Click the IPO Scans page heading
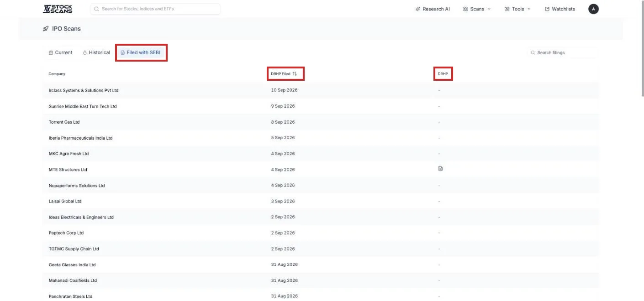This screenshot has height=301, width=644. pyautogui.click(x=66, y=29)
